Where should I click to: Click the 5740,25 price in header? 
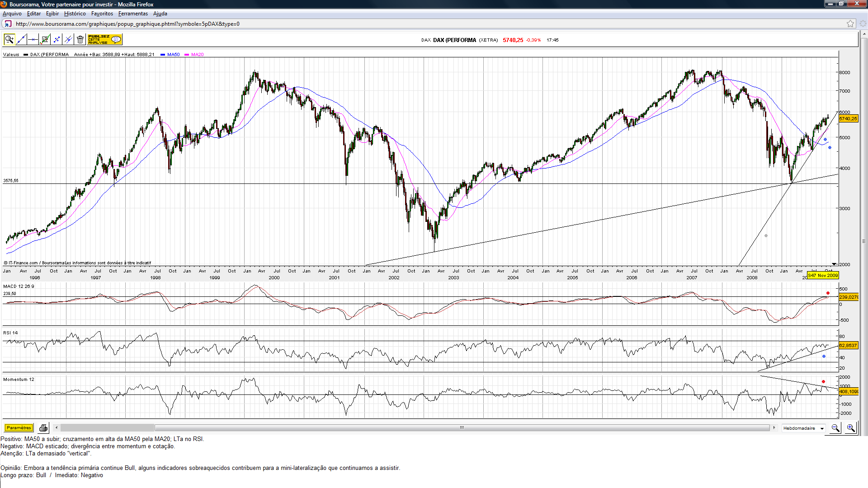[x=513, y=40]
